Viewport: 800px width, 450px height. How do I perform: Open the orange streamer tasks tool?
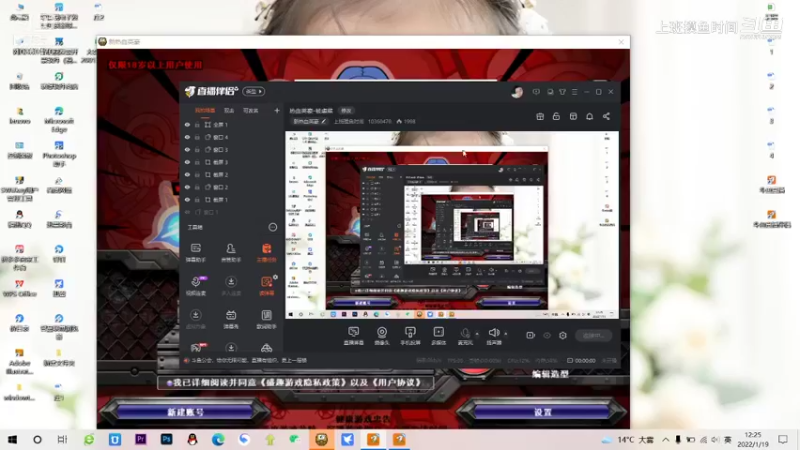pyautogui.click(x=266, y=252)
